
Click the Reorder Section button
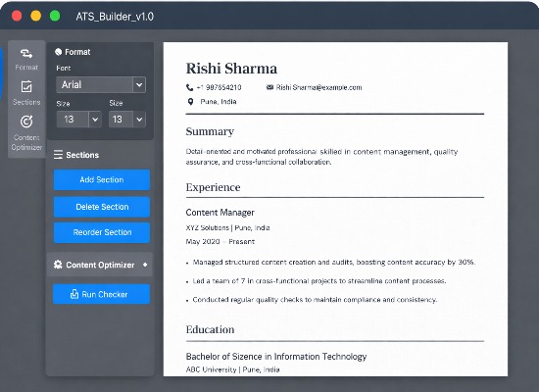coord(101,232)
